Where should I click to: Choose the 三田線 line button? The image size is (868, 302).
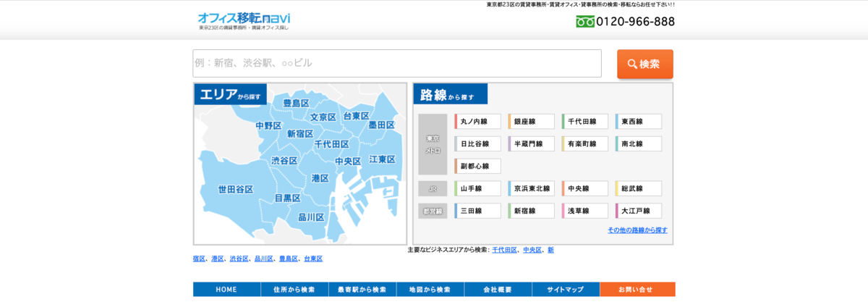(477, 211)
